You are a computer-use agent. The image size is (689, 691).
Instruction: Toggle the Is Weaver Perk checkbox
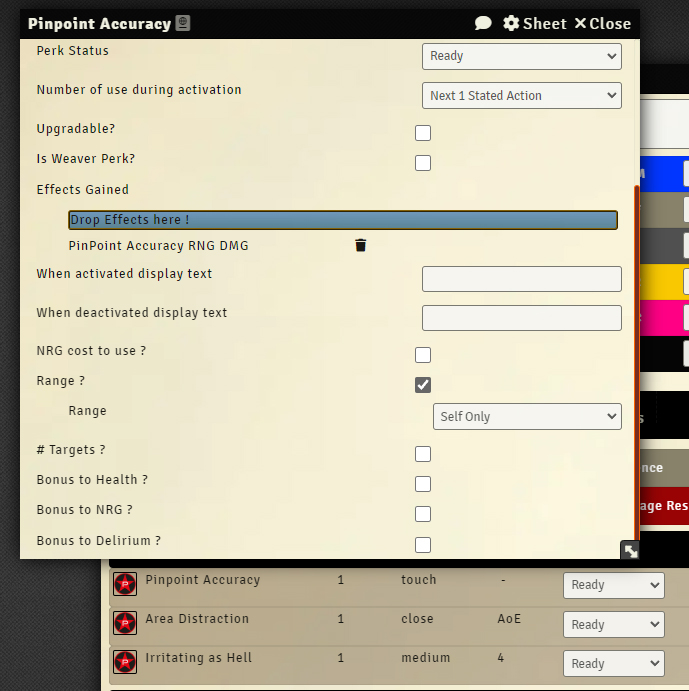[423, 163]
